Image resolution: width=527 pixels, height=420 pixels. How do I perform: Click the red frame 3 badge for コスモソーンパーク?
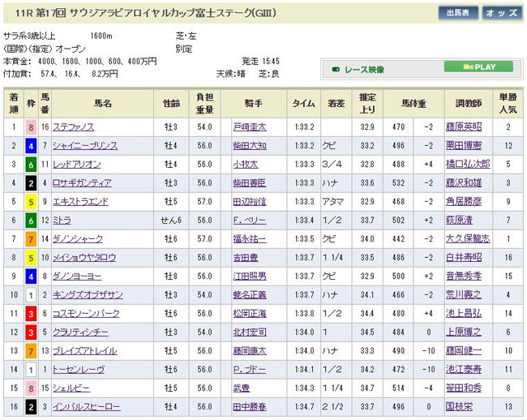click(x=31, y=314)
